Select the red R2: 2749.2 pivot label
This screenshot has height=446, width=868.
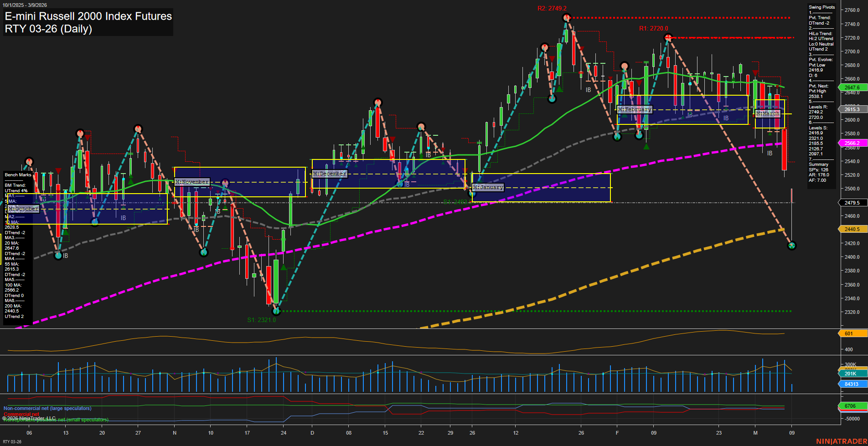click(x=552, y=8)
